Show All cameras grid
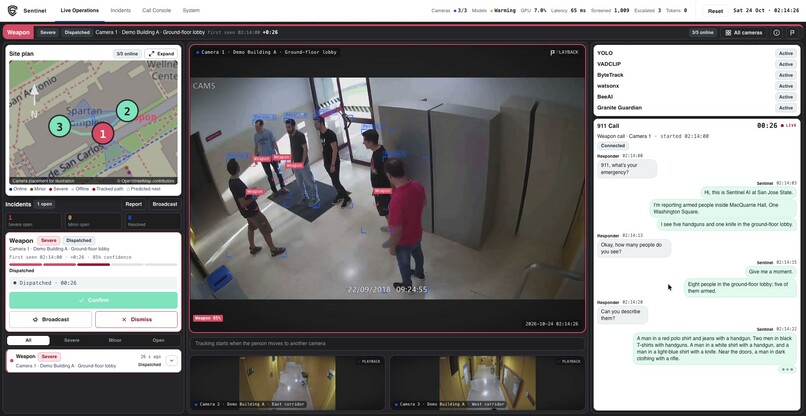Screen dimensions: 806x416 click(744, 32)
